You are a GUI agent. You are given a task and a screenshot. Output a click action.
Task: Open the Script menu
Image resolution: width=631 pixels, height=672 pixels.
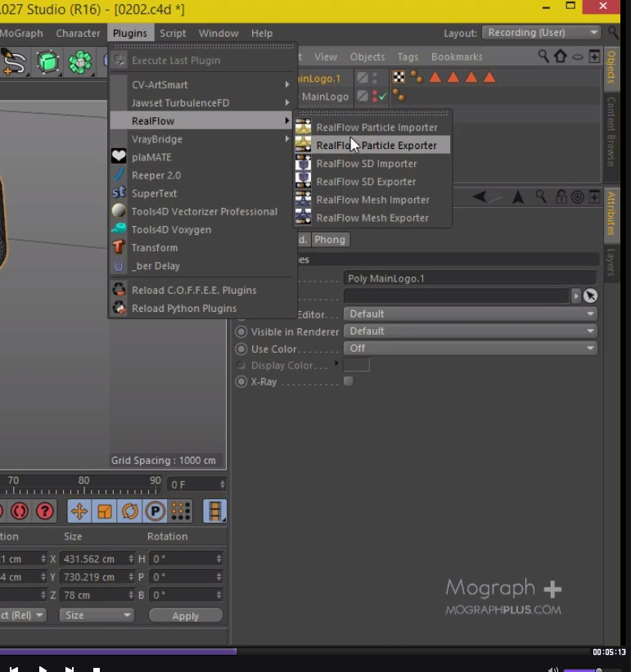[x=173, y=33]
